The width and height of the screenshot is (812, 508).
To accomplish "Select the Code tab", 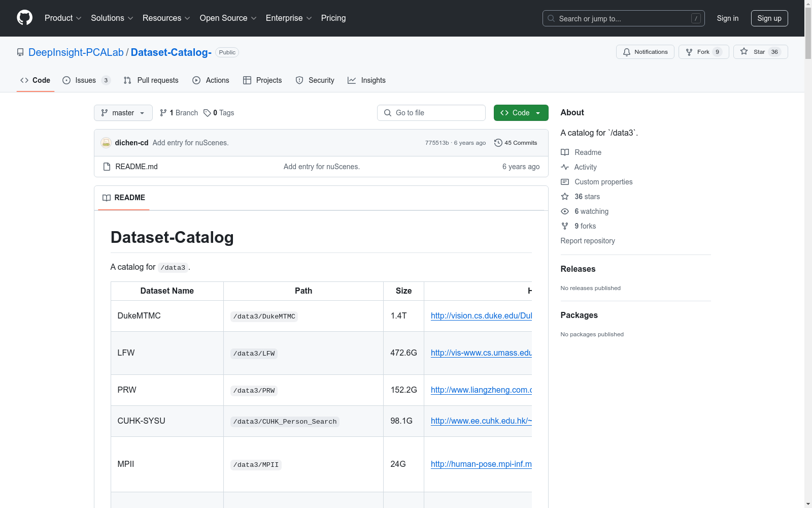I will (x=36, y=80).
